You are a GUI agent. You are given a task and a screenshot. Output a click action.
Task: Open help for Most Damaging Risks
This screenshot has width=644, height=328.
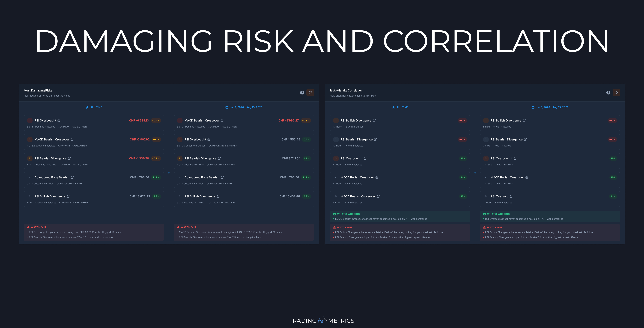tap(302, 93)
